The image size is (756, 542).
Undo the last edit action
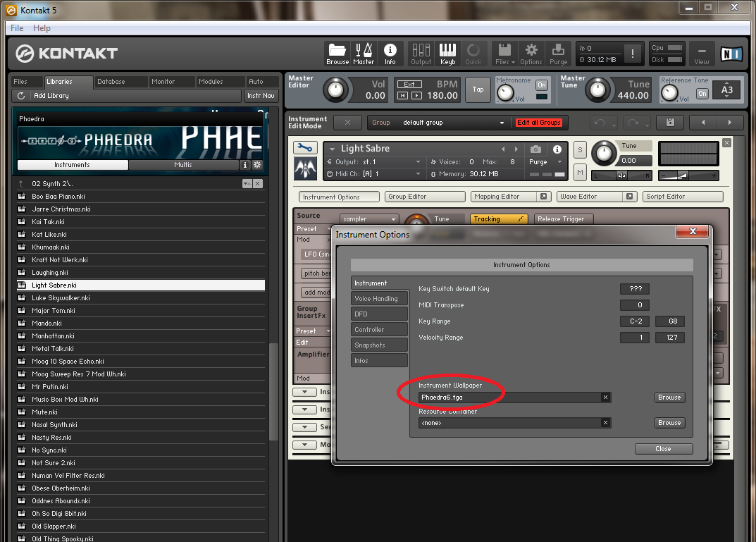tap(600, 123)
